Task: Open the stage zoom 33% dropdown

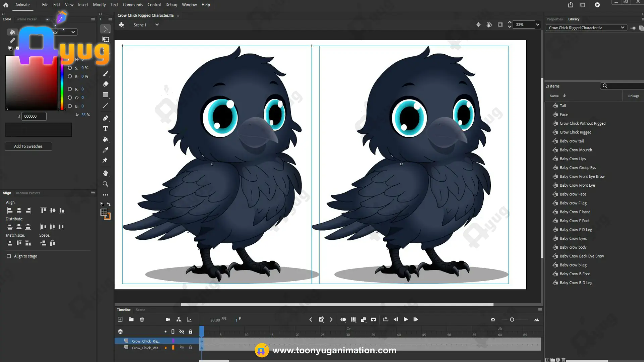Action: pos(538,24)
